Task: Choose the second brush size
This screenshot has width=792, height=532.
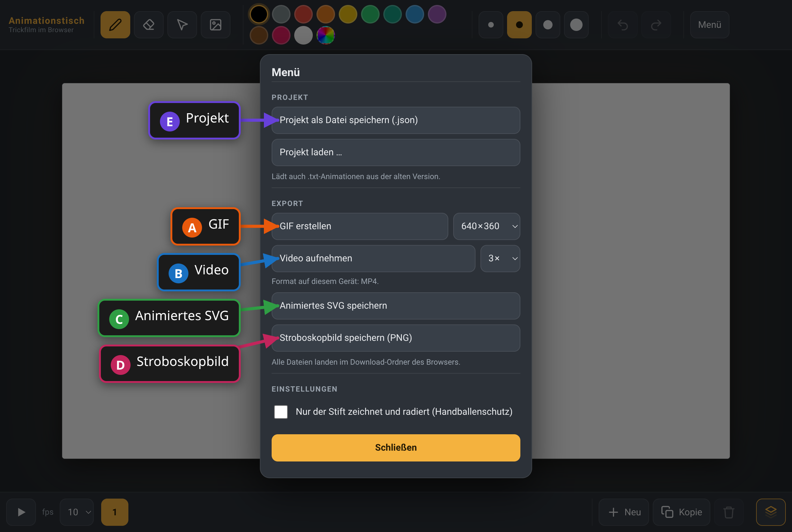Action: [x=519, y=25]
